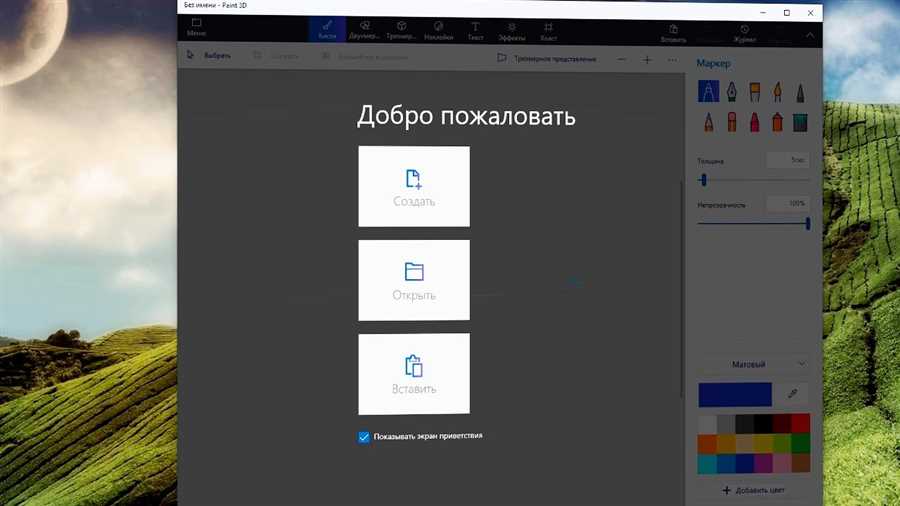Choose the turquoise palette swatch

pyautogui.click(x=707, y=464)
